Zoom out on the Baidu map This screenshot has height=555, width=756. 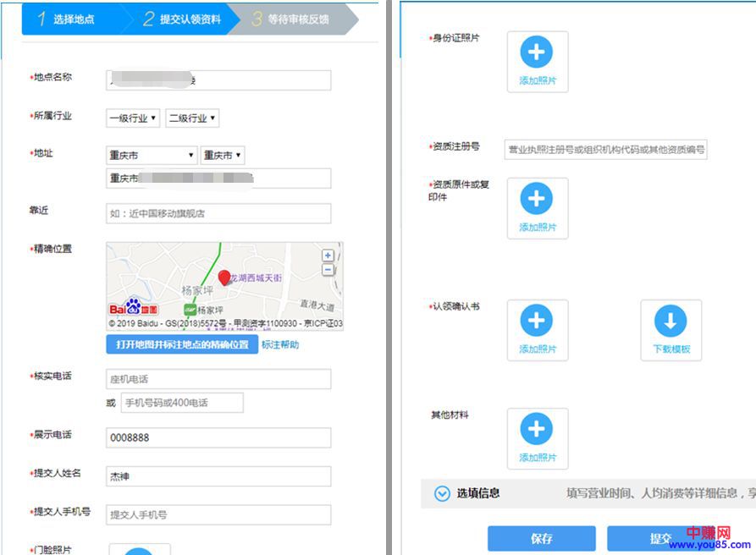tap(328, 269)
